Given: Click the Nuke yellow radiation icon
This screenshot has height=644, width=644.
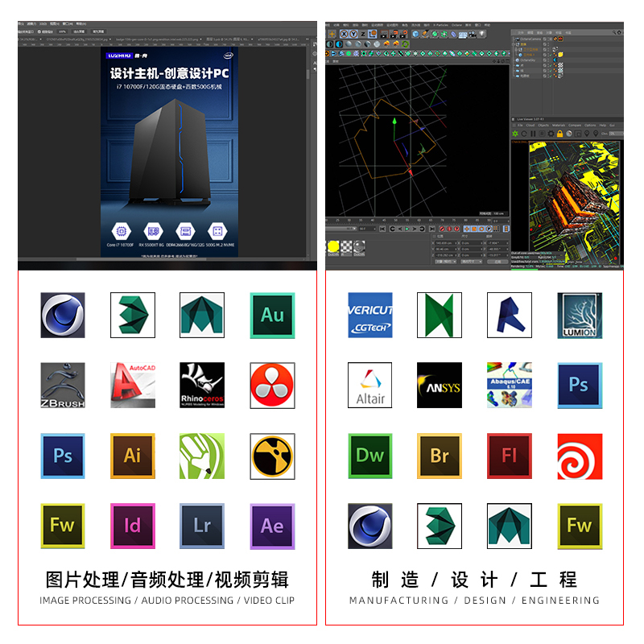Looking at the screenshot, I should [272, 456].
